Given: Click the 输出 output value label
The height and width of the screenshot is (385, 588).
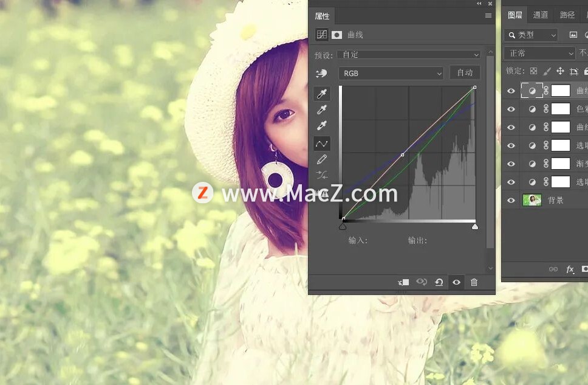Looking at the screenshot, I should (417, 240).
